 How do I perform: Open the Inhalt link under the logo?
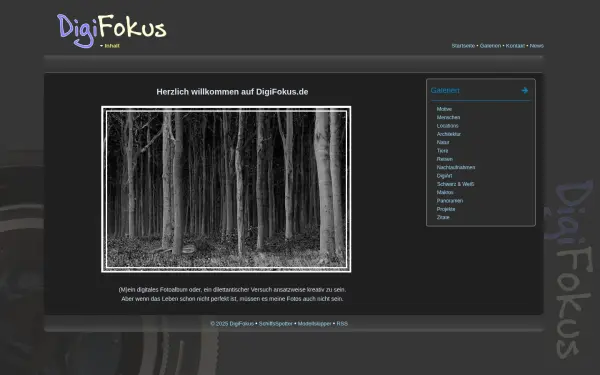click(112, 46)
